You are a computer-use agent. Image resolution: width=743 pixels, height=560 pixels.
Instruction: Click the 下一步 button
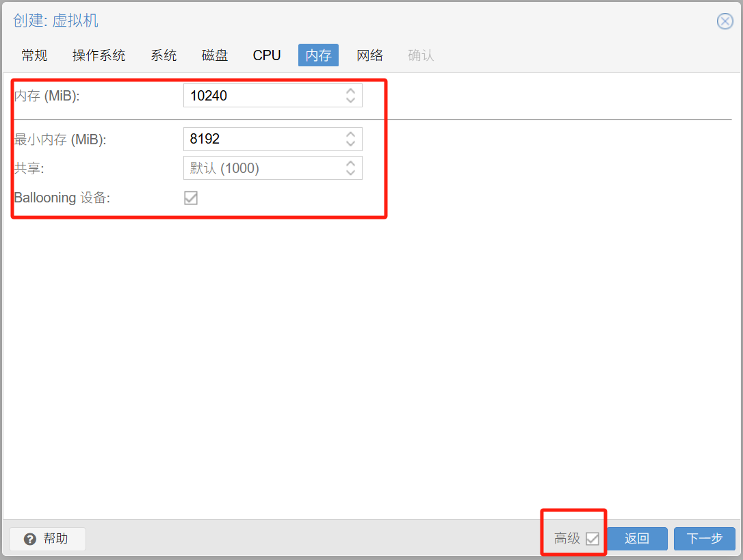pos(705,539)
